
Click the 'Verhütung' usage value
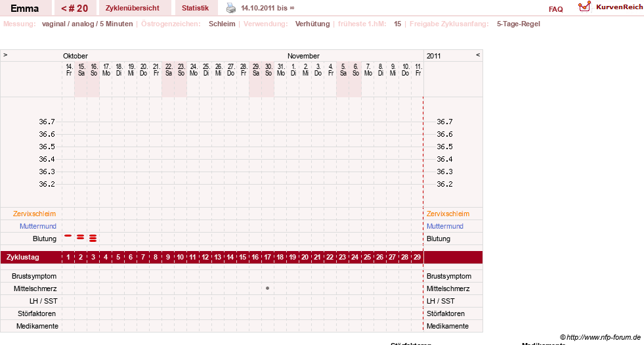click(x=312, y=24)
